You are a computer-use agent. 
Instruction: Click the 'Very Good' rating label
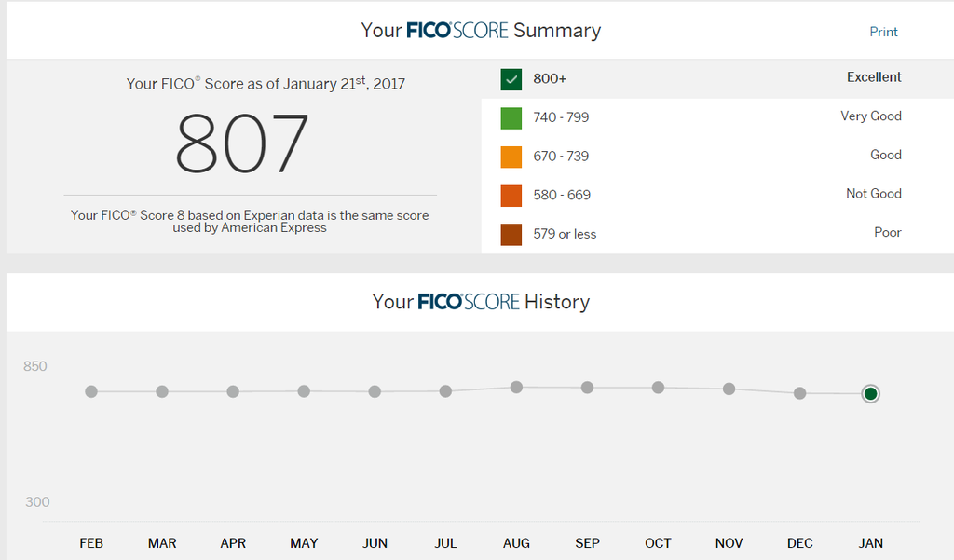tap(871, 116)
